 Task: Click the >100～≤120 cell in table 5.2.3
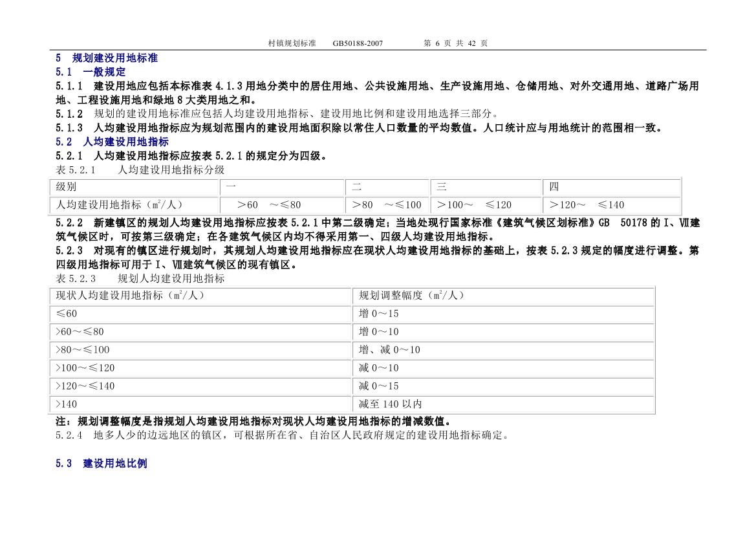click(200, 368)
